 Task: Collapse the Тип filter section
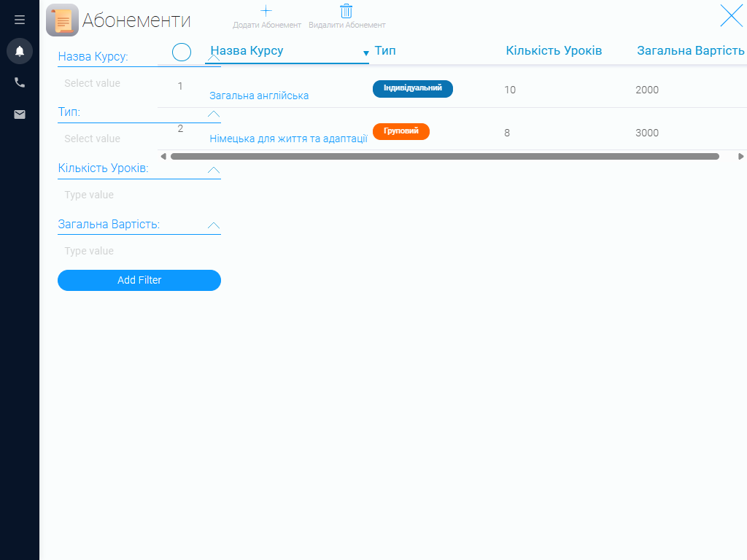point(214,114)
